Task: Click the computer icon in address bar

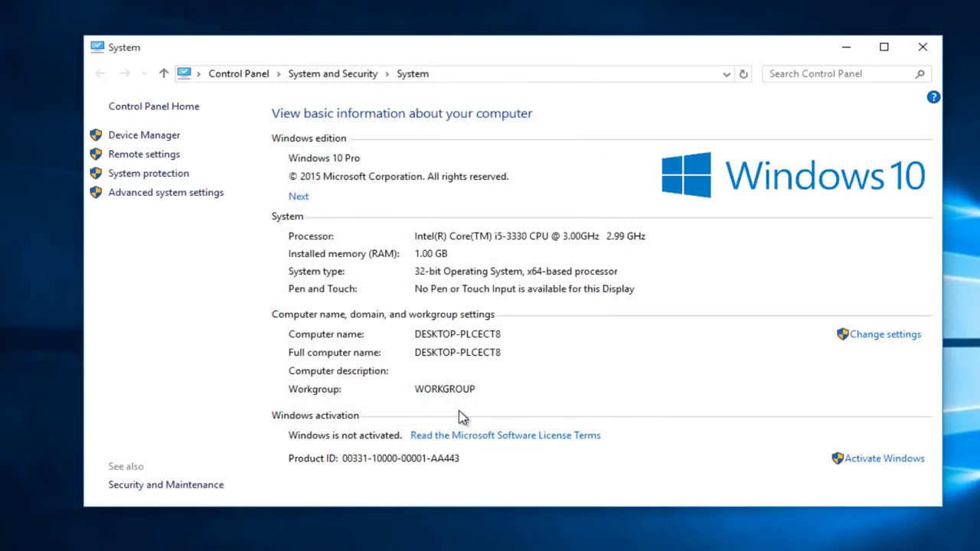Action: 184,73
